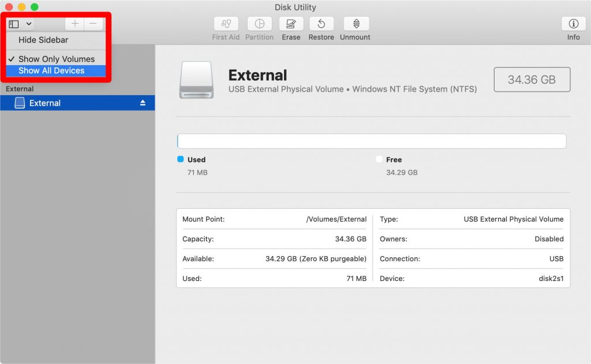Open the Info panel icon
Screen dimensions: 591x364
(573, 24)
